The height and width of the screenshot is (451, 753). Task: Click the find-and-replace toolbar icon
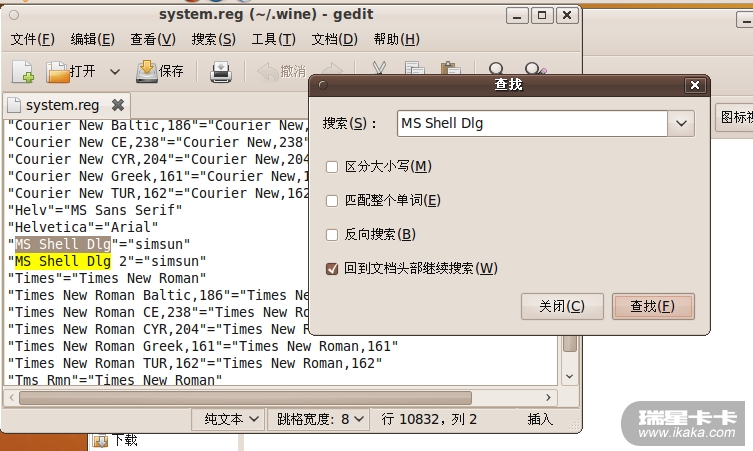pyautogui.click(x=535, y=68)
